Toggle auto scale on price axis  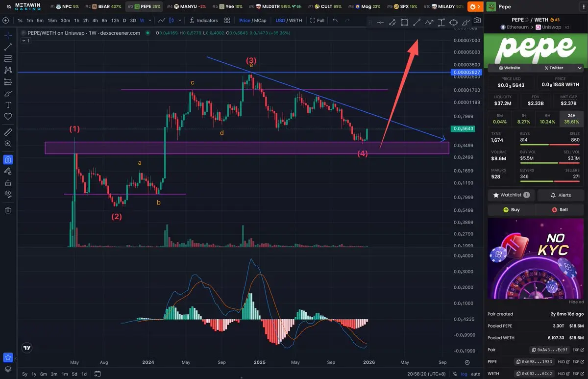(x=475, y=374)
